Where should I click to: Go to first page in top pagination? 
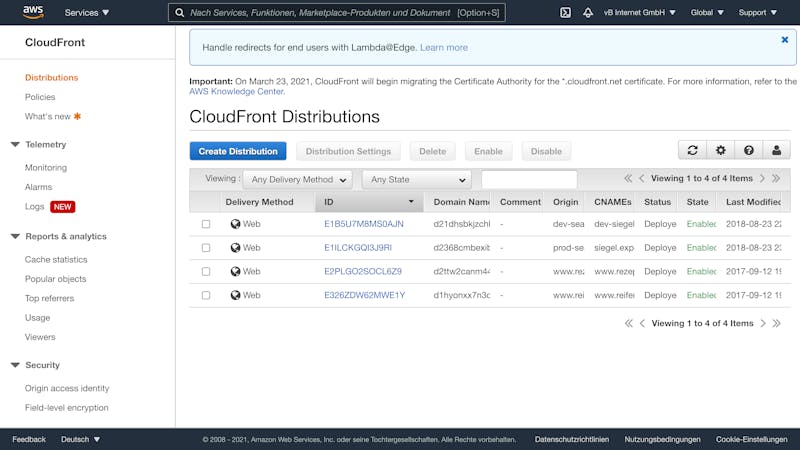pos(628,178)
